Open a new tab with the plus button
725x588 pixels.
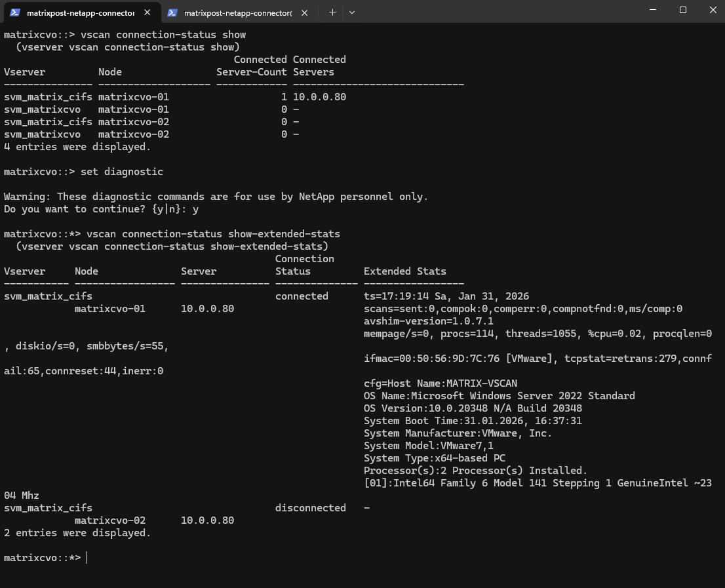[x=332, y=12]
